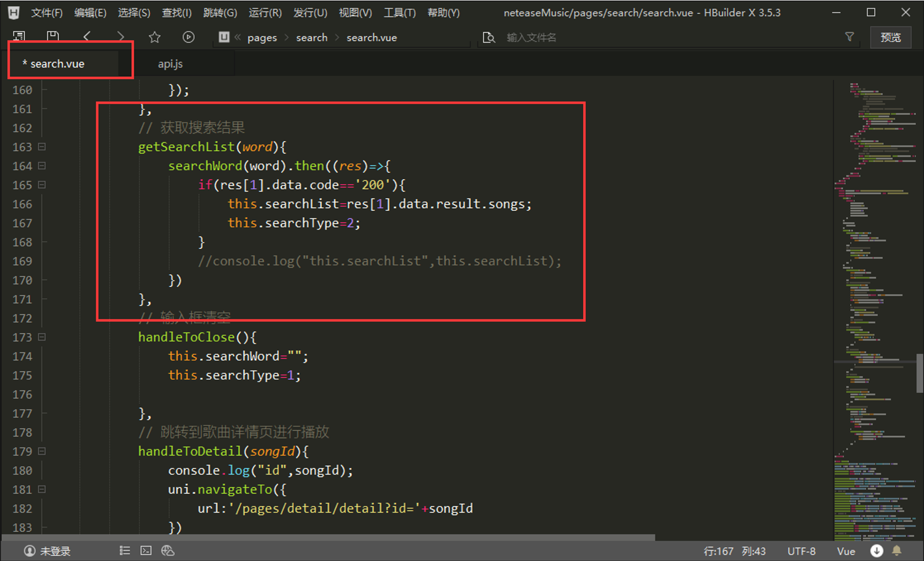
Task: Click the file search magnifier icon
Action: click(x=489, y=38)
